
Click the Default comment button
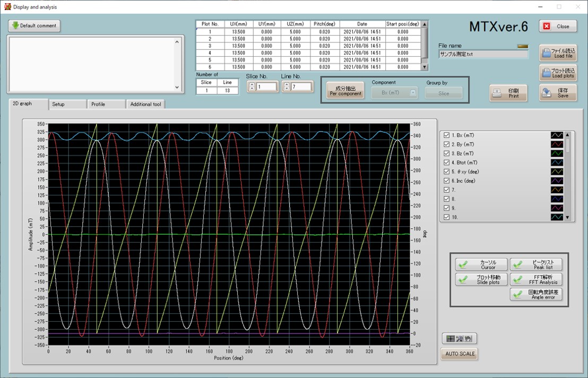pyautogui.click(x=34, y=25)
